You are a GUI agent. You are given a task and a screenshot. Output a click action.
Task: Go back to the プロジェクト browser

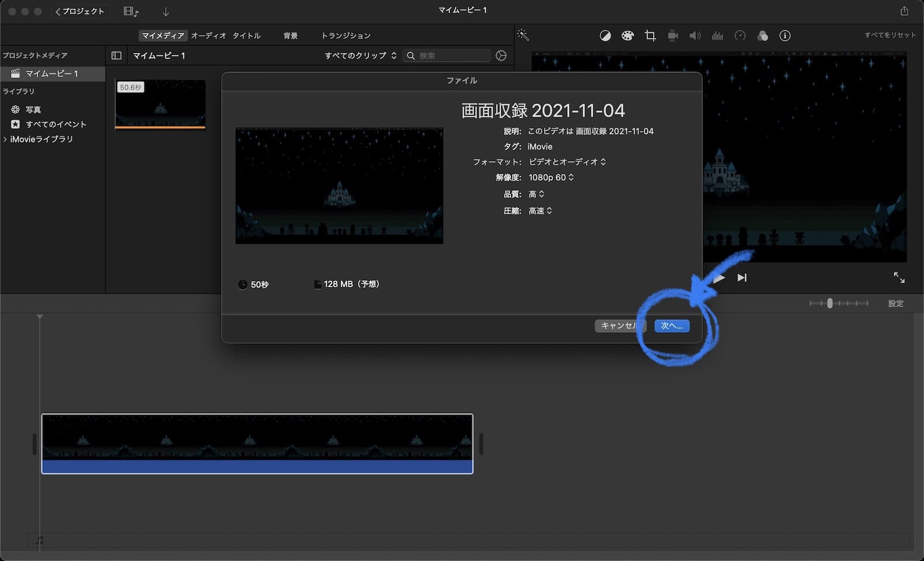(80, 11)
